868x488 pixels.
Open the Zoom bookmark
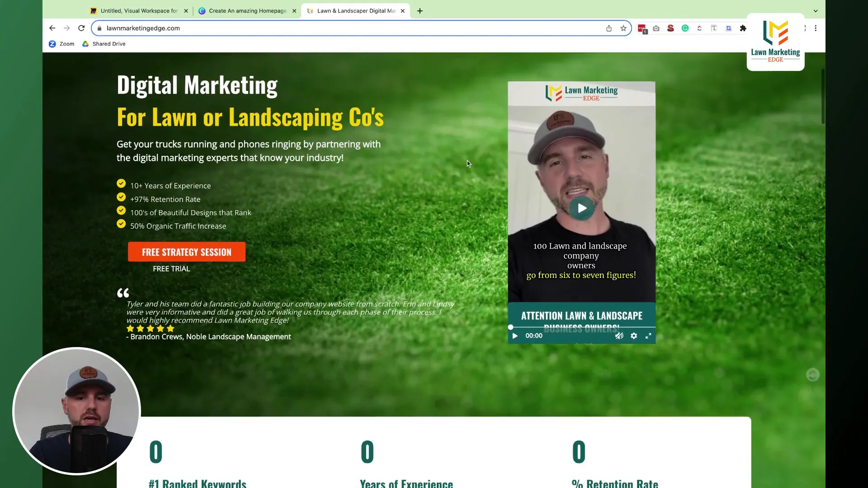(61, 44)
